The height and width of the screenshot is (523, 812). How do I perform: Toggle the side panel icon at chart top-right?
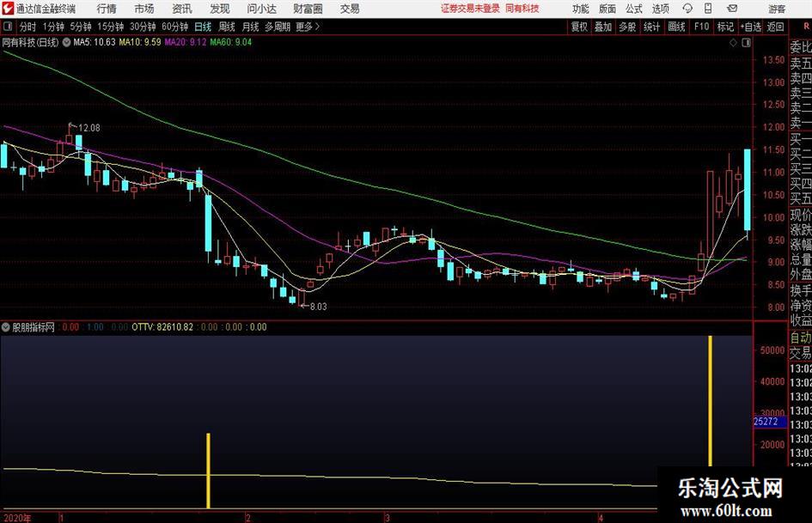[x=746, y=42]
